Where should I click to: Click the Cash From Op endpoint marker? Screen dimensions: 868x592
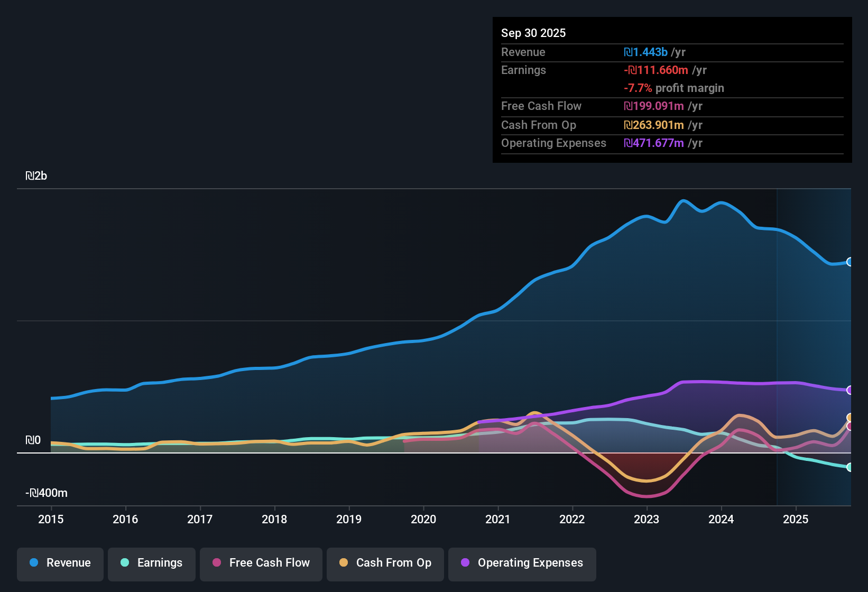click(849, 417)
